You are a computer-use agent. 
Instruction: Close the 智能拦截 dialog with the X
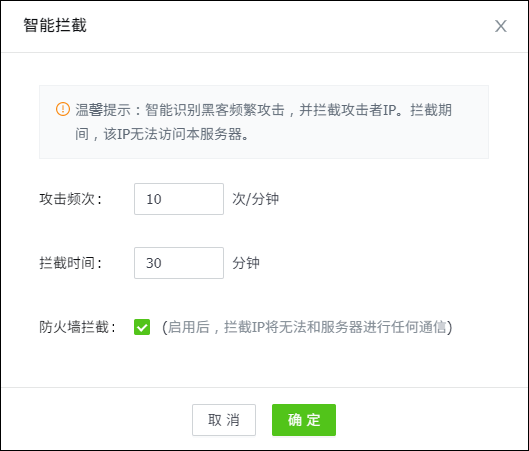tap(501, 26)
